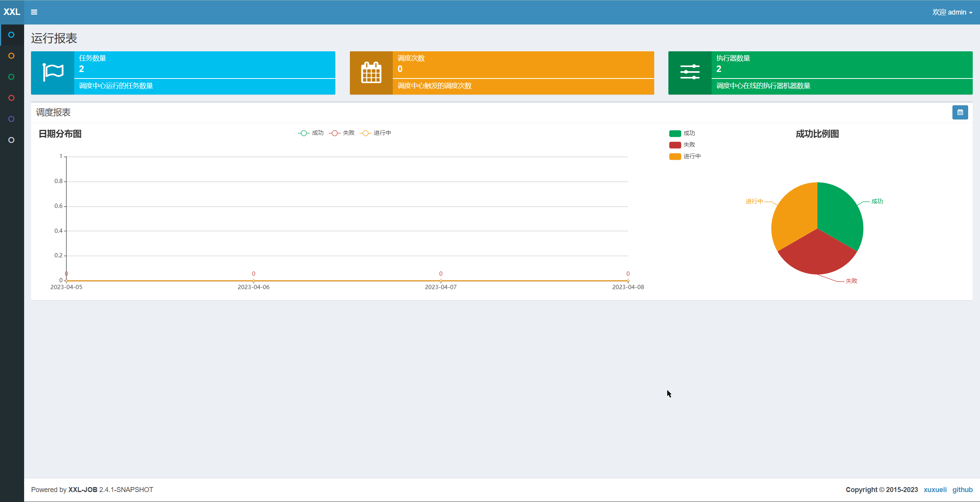Toggle 失败 series in line chart legend
This screenshot has height=502, width=980.
point(342,133)
